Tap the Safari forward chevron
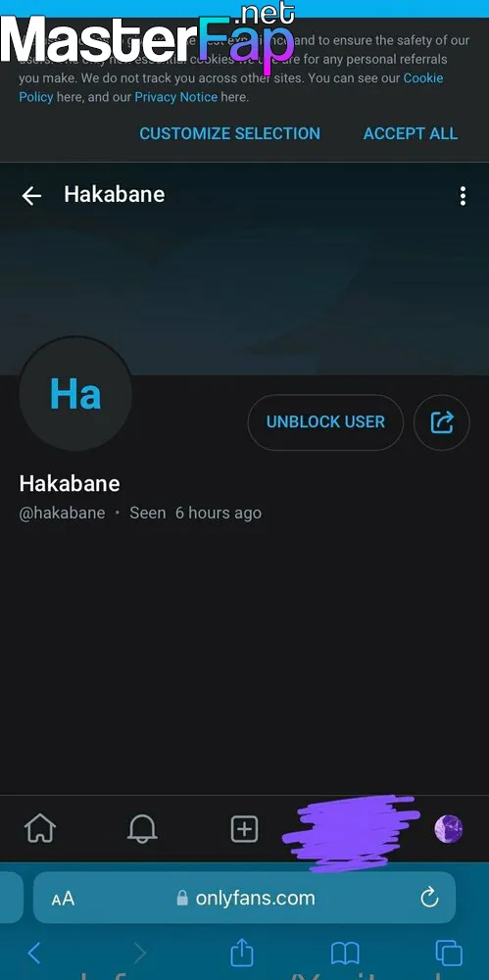The width and height of the screenshot is (489, 980). click(139, 954)
